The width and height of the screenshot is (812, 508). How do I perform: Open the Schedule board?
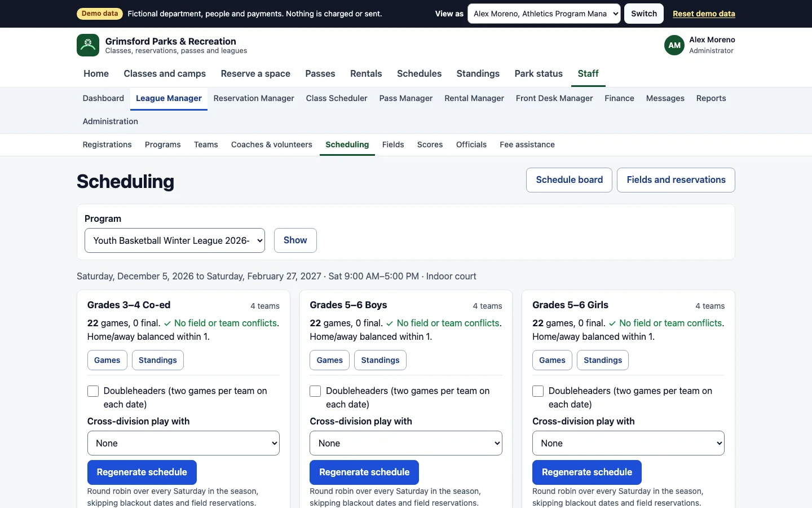pyautogui.click(x=569, y=180)
